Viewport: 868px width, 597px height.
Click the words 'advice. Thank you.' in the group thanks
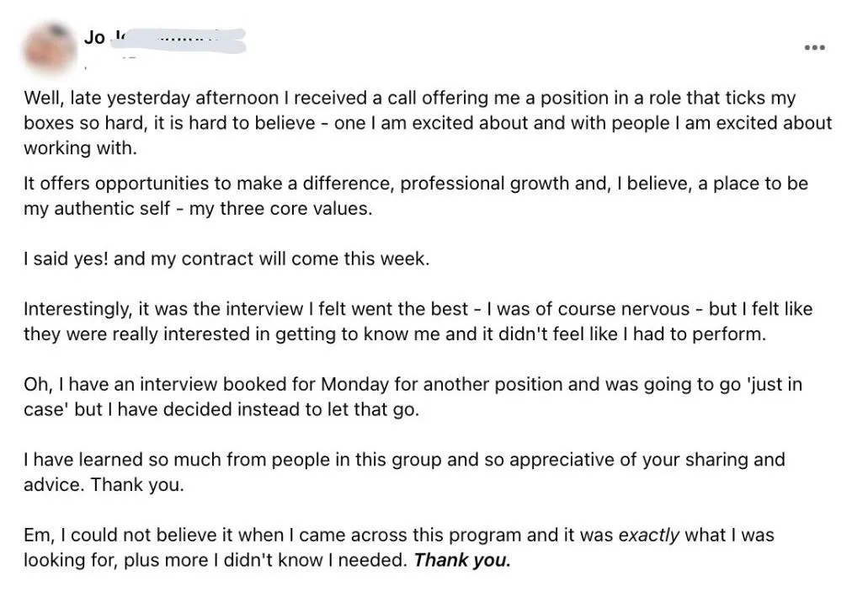click(x=104, y=484)
